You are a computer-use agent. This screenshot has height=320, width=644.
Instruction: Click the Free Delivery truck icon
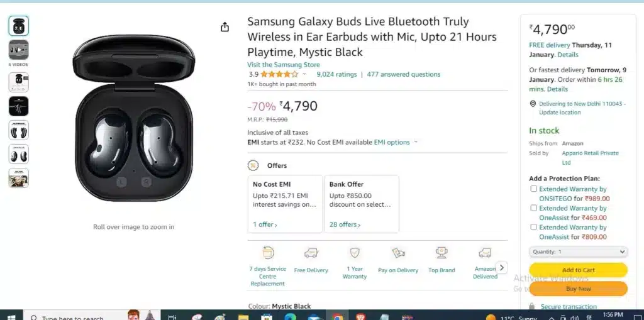(311, 253)
